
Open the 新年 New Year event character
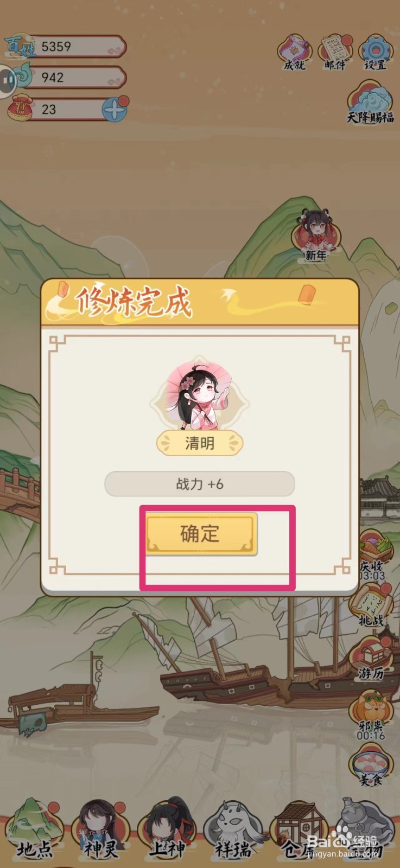(315, 235)
